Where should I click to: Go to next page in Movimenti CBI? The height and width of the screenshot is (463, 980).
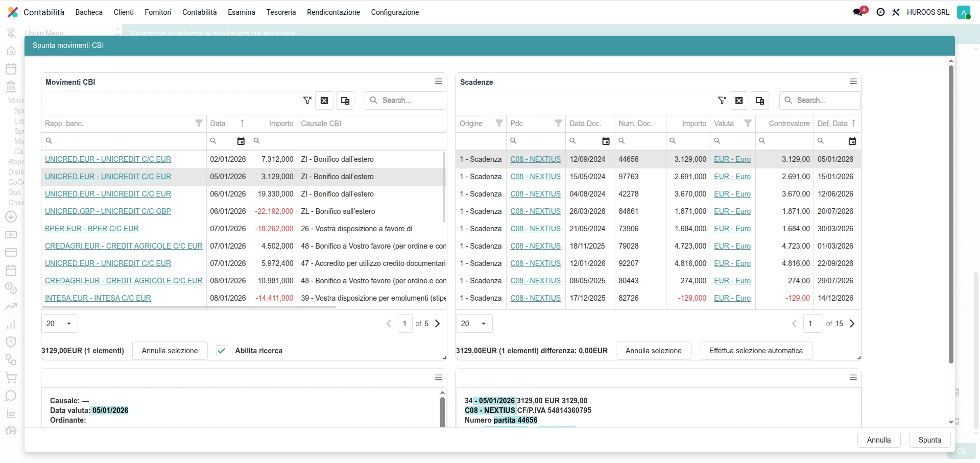click(438, 324)
